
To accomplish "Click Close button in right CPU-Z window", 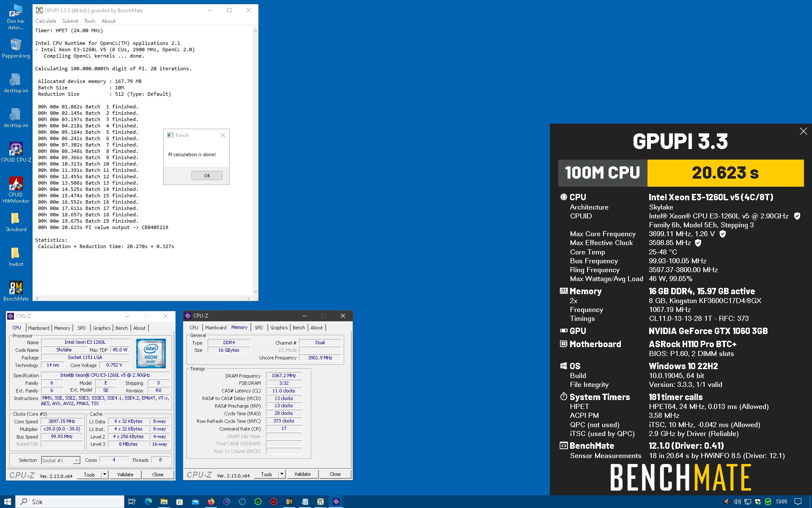I will [335, 474].
